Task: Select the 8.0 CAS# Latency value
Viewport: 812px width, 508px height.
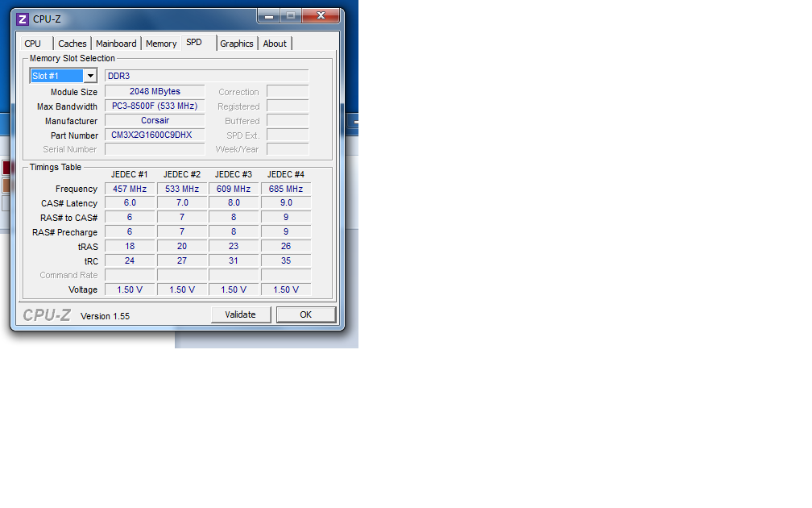Action: [x=234, y=202]
